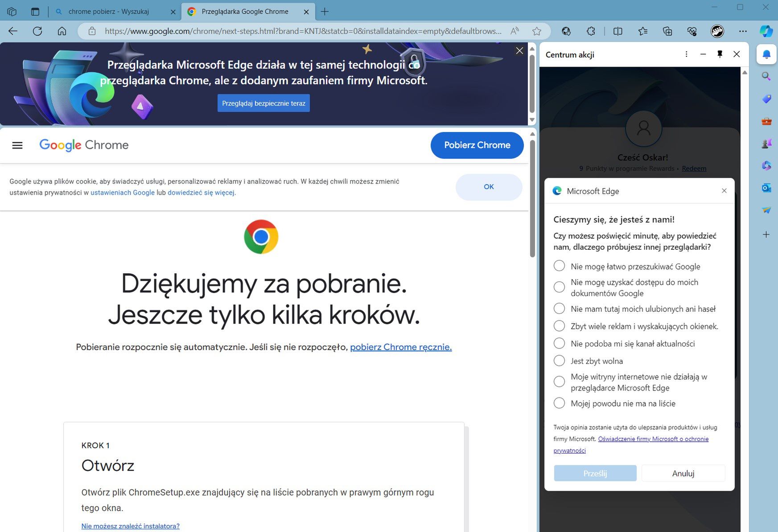Screen dimensions: 778x532
Task: Open the Favorites star icon
Action: click(642, 31)
